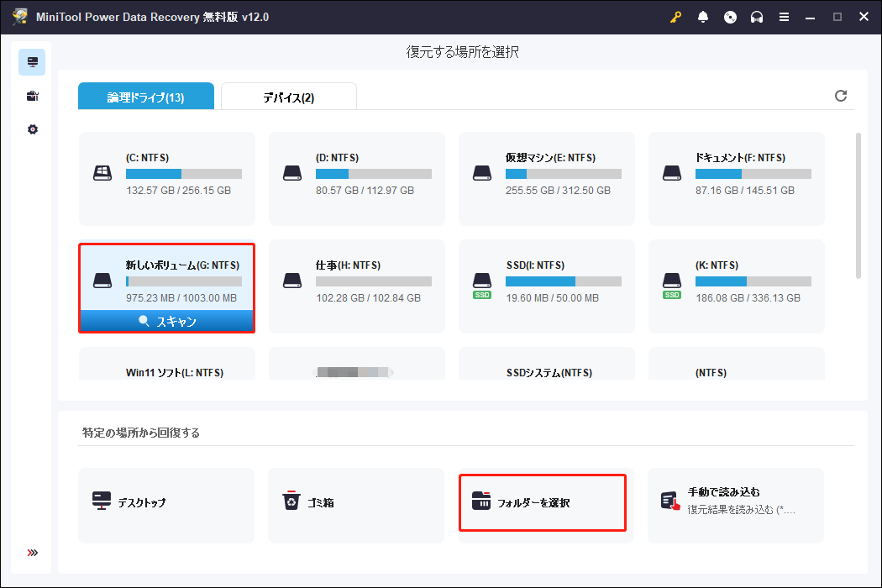Click the ドキュメント(F: NTFS) drive icon
Image resolution: width=882 pixels, height=588 pixels.
tap(672, 173)
